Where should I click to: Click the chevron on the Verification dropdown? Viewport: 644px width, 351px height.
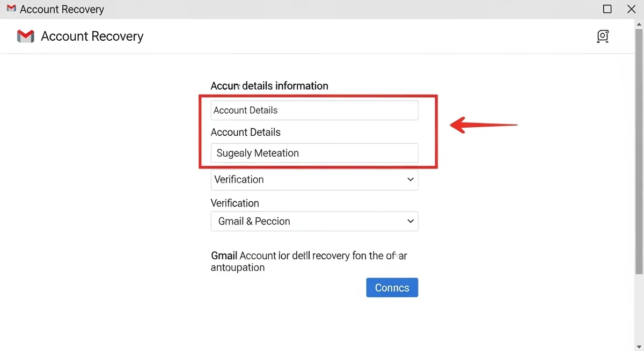point(411,179)
